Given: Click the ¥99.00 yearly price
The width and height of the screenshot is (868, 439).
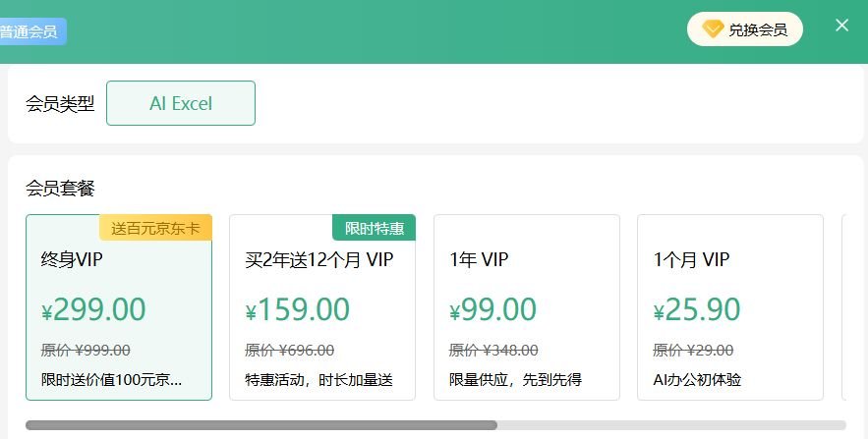Looking at the screenshot, I should (x=493, y=310).
